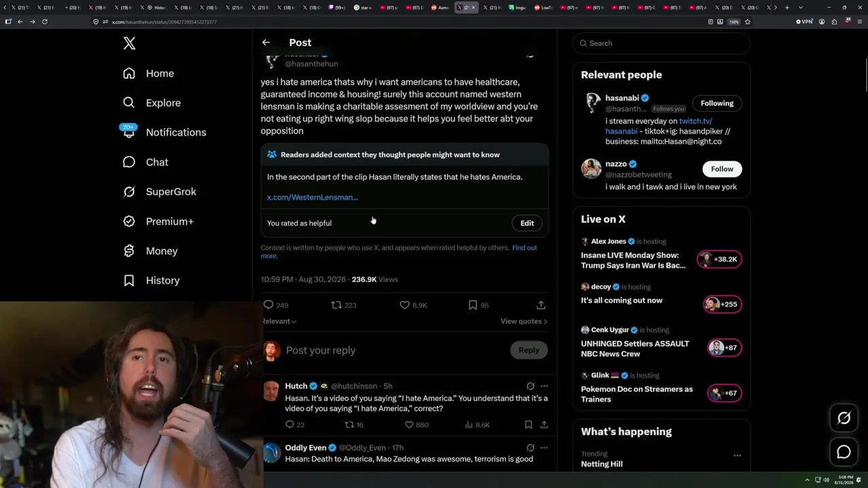The width and height of the screenshot is (868, 488).
Task: Click the Edit button on the community note
Action: pos(527,223)
